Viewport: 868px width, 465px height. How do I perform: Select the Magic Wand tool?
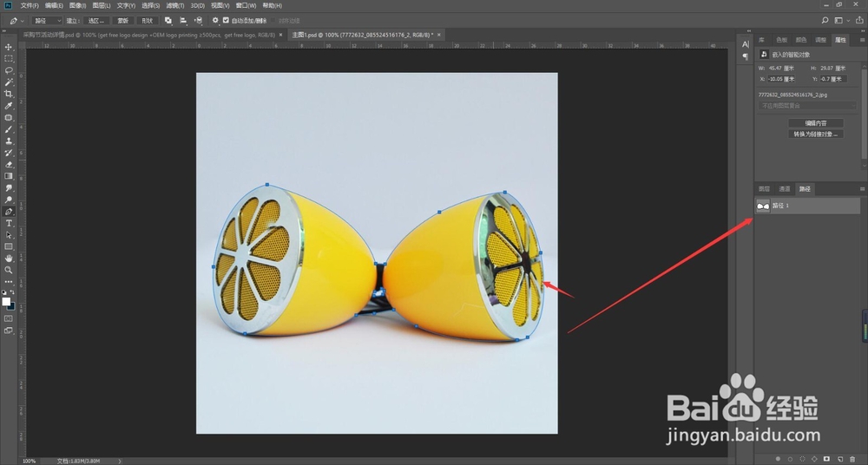[9, 82]
